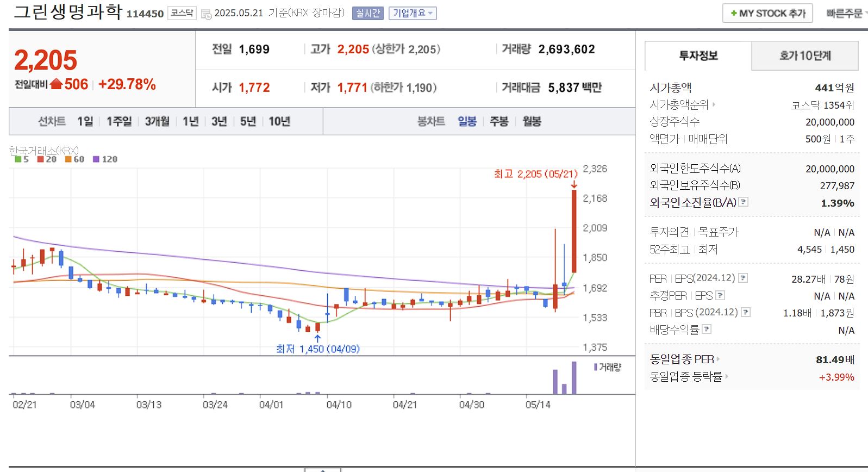Click the help icon next to 외국인소진율(B/A)
Viewport: 868px width, 472px height.
744,202
